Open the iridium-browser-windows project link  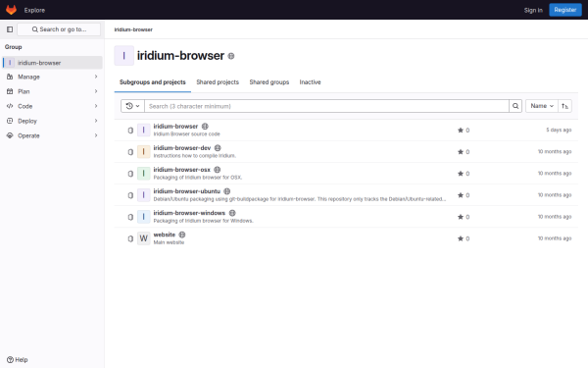pos(189,213)
